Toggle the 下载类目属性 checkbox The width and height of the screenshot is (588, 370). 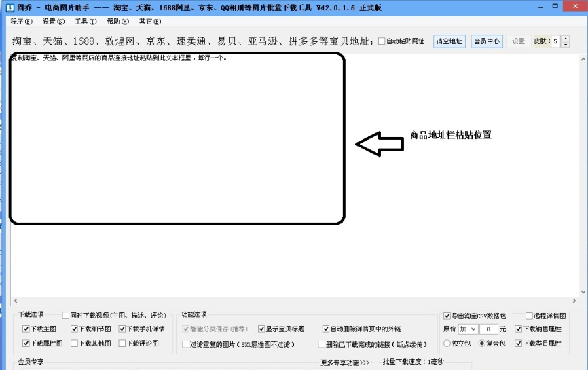tap(518, 343)
